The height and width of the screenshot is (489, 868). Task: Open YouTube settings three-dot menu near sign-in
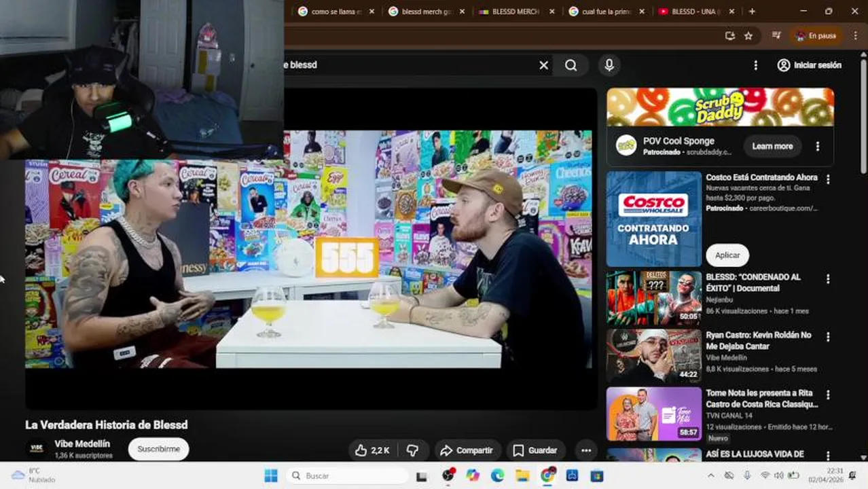tap(755, 65)
